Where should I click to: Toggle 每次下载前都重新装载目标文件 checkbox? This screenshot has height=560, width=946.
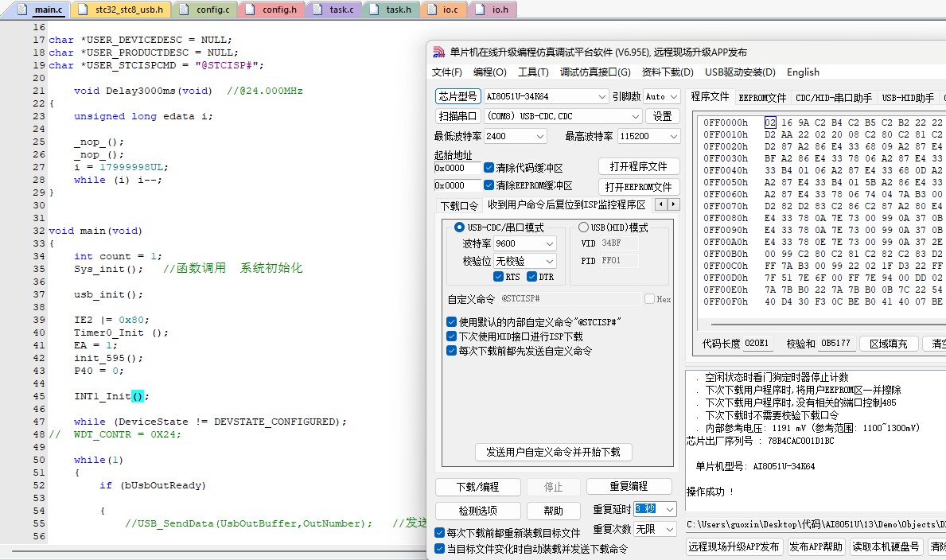click(440, 534)
